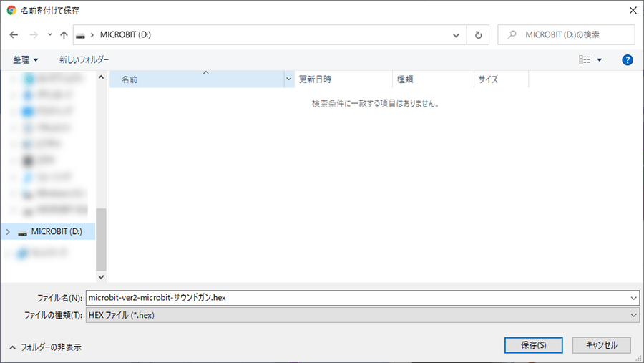Open help with question mark icon
This screenshot has width=644, height=363.
click(x=627, y=60)
